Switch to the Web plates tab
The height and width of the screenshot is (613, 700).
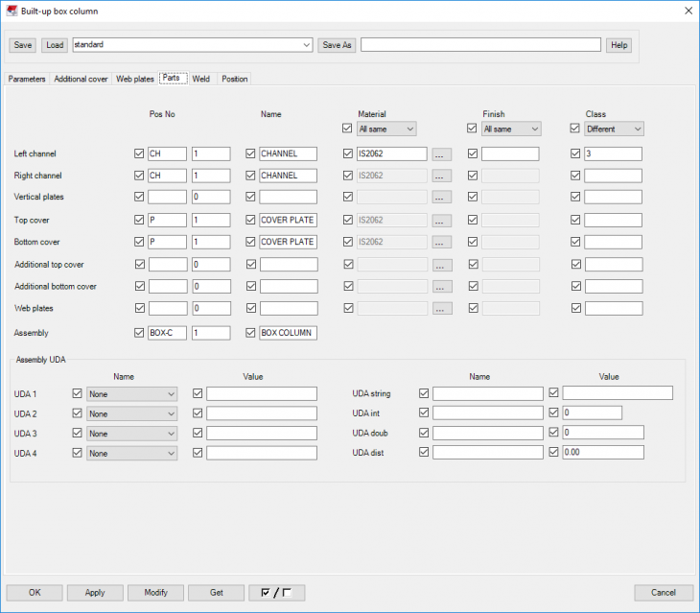click(135, 79)
